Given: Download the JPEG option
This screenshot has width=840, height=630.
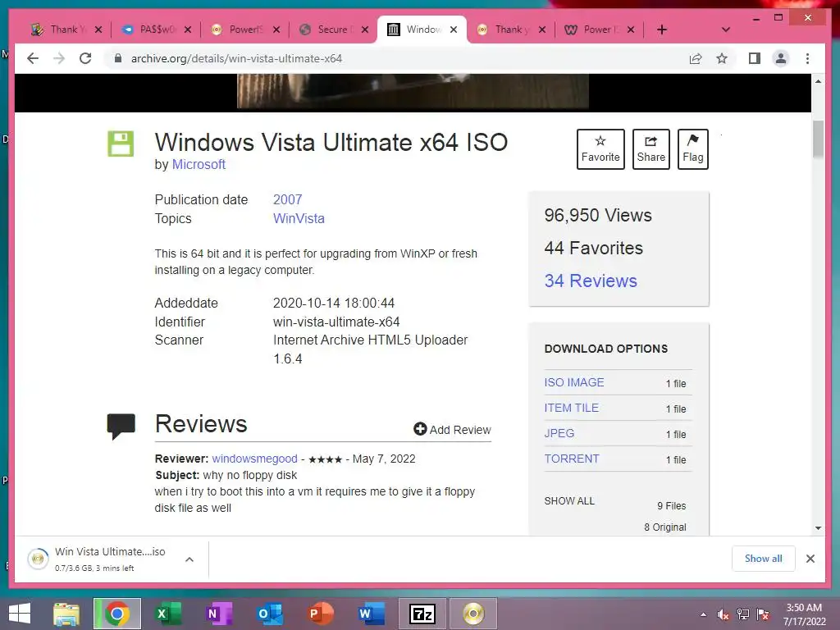Looking at the screenshot, I should (x=559, y=433).
